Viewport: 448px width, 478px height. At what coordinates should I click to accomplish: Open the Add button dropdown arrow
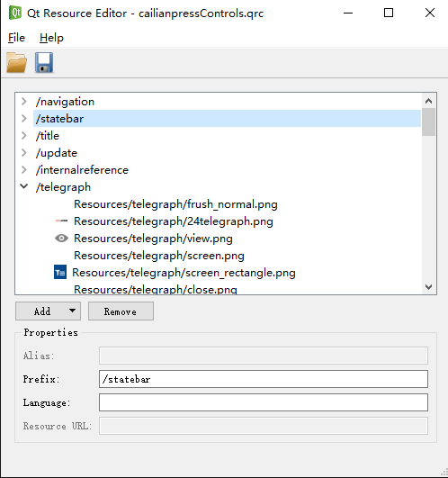[72, 311]
